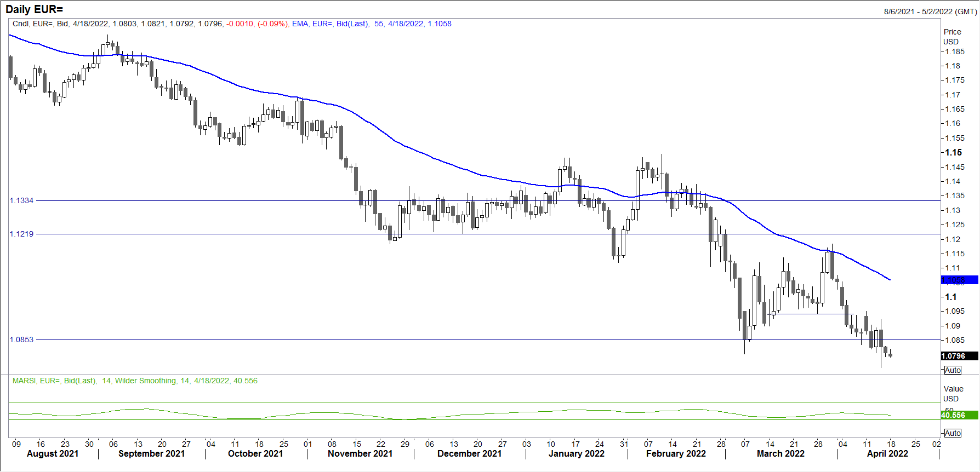
Task: Click the 01 date tick in November 2021
Action: (308, 444)
